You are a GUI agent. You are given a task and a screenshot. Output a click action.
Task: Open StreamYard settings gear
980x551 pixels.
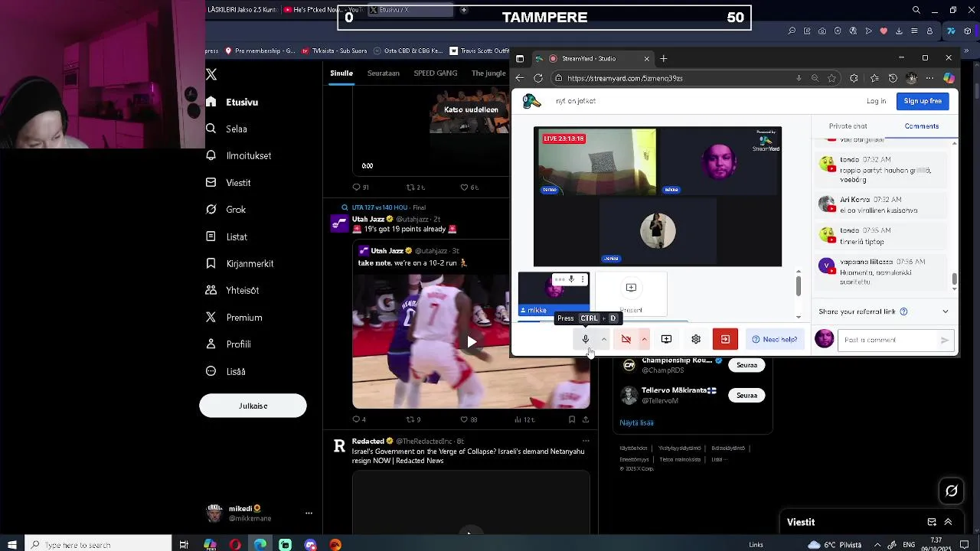click(696, 339)
